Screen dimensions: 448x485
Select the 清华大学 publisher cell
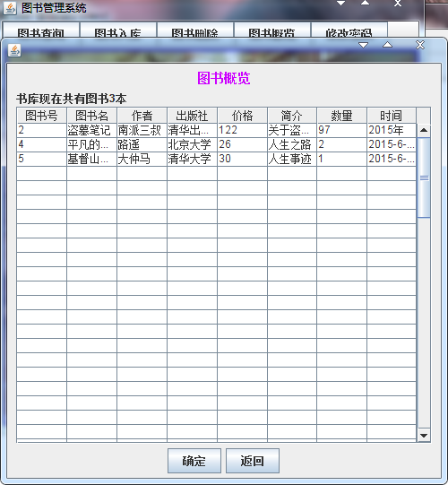point(192,159)
